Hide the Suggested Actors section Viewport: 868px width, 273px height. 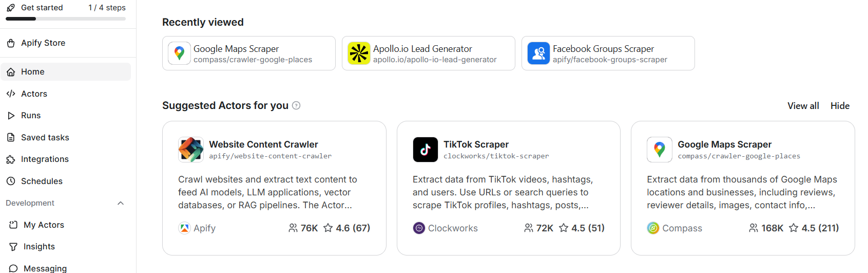click(840, 106)
